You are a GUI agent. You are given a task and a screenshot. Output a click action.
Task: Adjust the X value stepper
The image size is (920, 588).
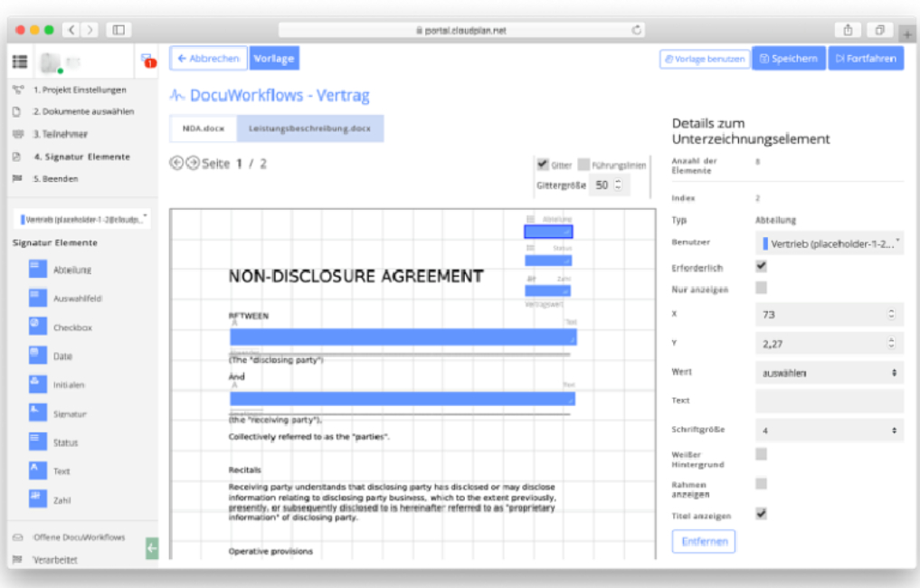[891, 315]
